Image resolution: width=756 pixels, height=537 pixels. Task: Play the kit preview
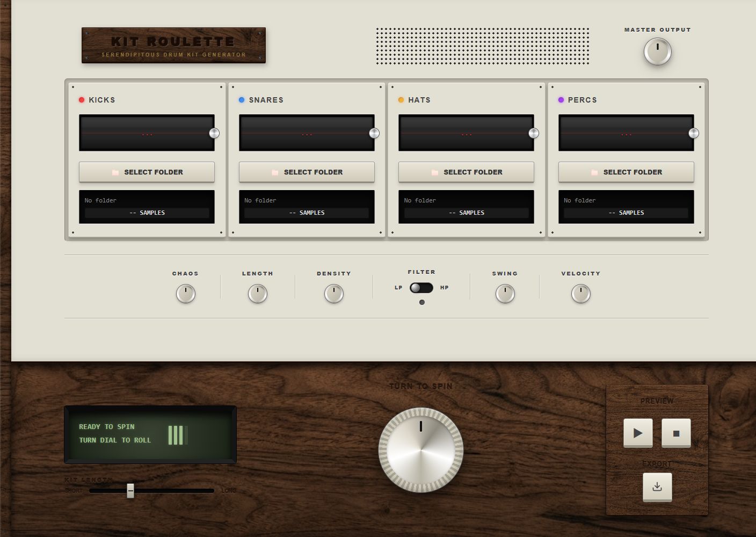638,433
